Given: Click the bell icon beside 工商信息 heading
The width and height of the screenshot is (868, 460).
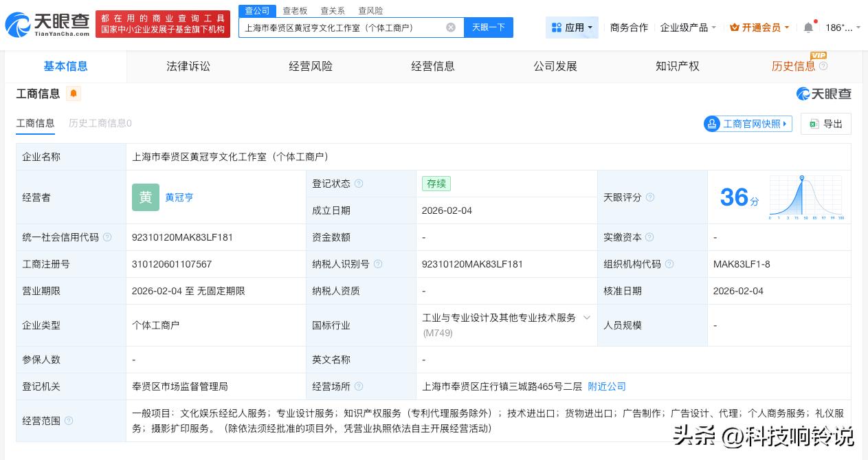Looking at the screenshot, I should tap(74, 94).
